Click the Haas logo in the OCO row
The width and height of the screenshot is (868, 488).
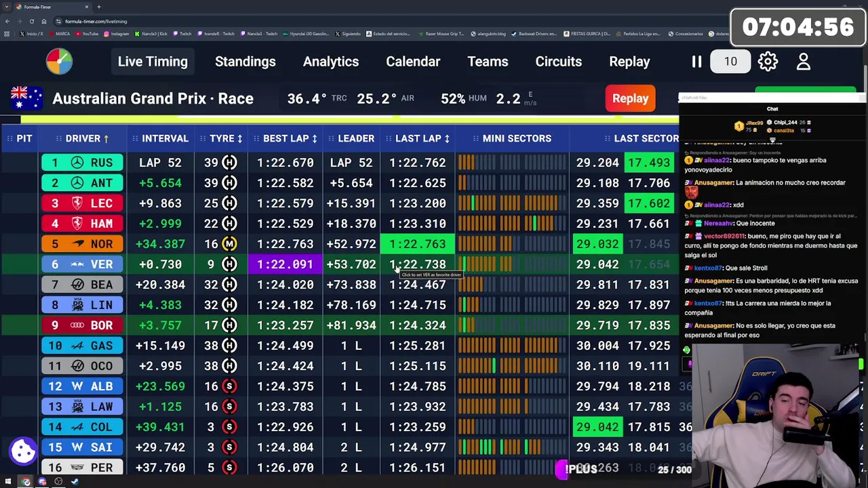click(x=78, y=366)
